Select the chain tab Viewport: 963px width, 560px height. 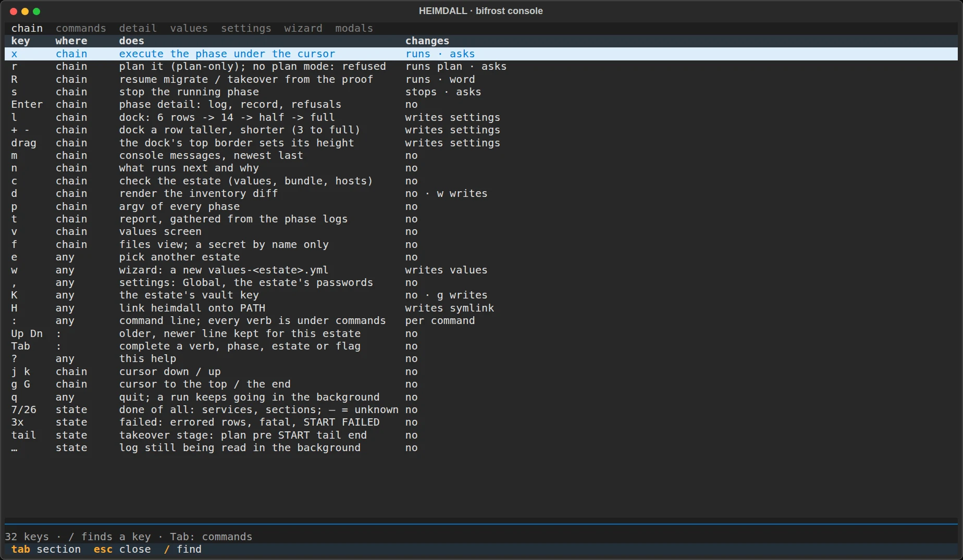click(x=27, y=28)
